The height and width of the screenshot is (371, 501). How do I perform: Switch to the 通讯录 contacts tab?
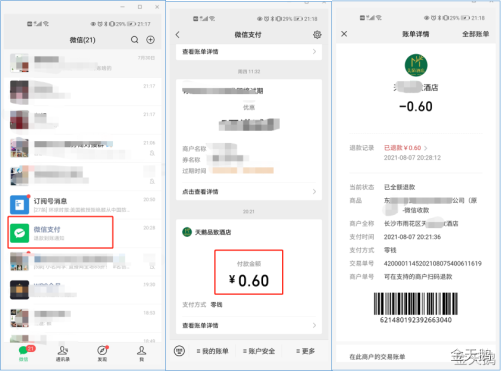pyautogui.click(x=63, y=353)
